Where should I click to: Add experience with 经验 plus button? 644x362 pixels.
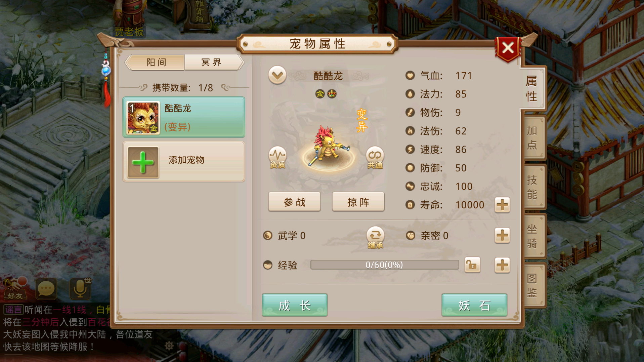[502, 265]
